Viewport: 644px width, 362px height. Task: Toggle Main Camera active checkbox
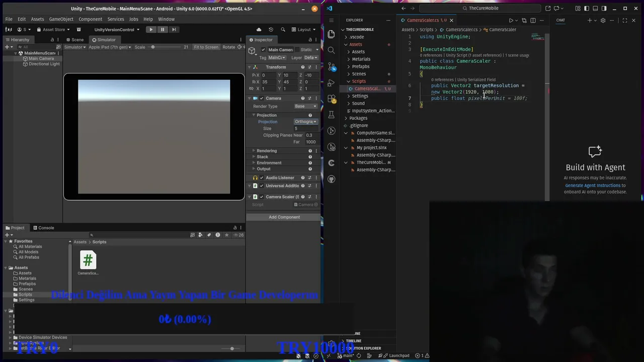tap(263, 50)
